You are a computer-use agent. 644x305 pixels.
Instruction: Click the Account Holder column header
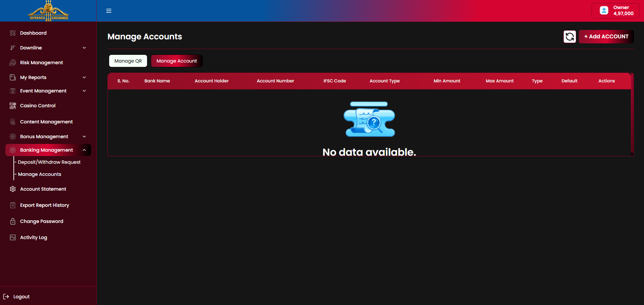pos(212,81)
